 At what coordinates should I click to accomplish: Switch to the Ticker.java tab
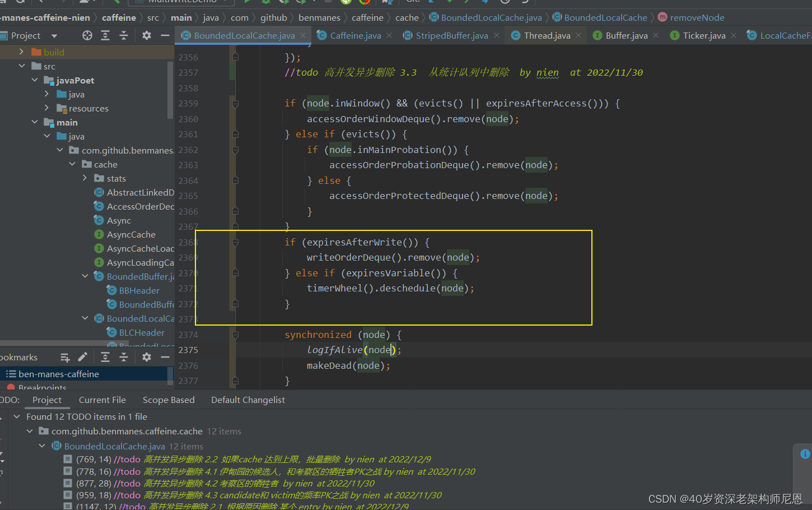point(704,35)
